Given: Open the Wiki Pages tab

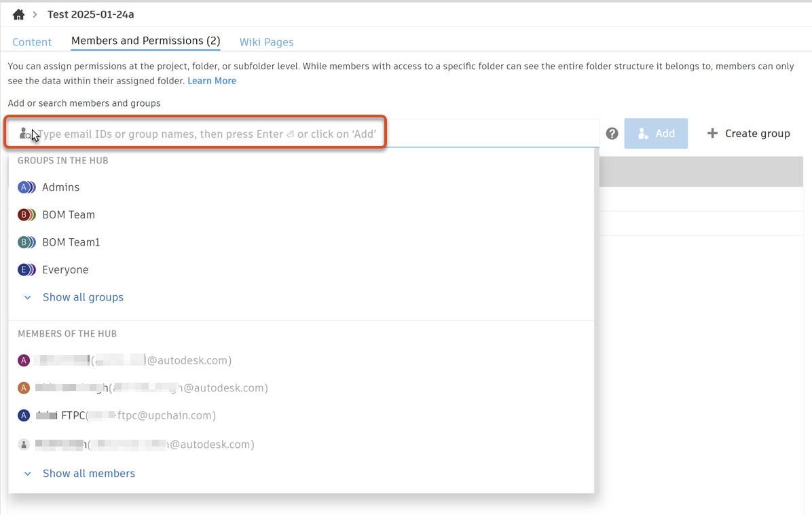Looking at the screenshot, I should [266, 41].
